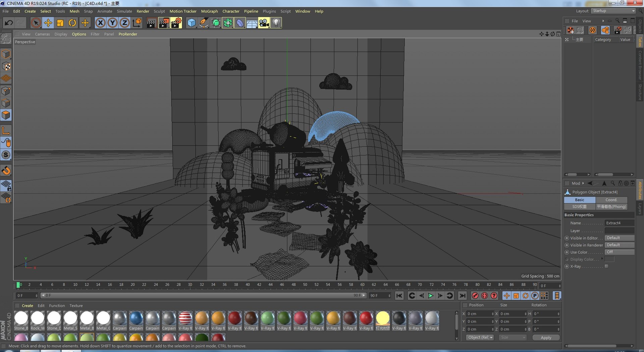Enable the Model mode icon
This screenshot has width=644, height=352.
pyautogui.click(x=6, y=54)
